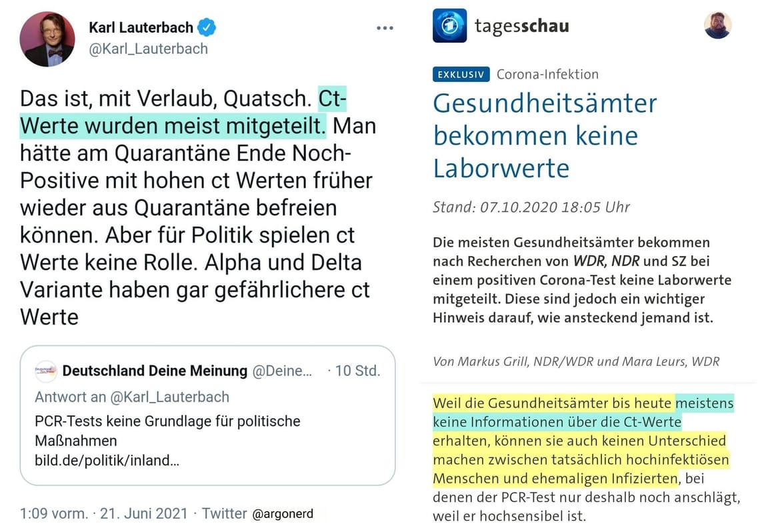This screenshot has height=532, width=760.
Task: Click the tagesschau wordmark
Action: point(522,25)
